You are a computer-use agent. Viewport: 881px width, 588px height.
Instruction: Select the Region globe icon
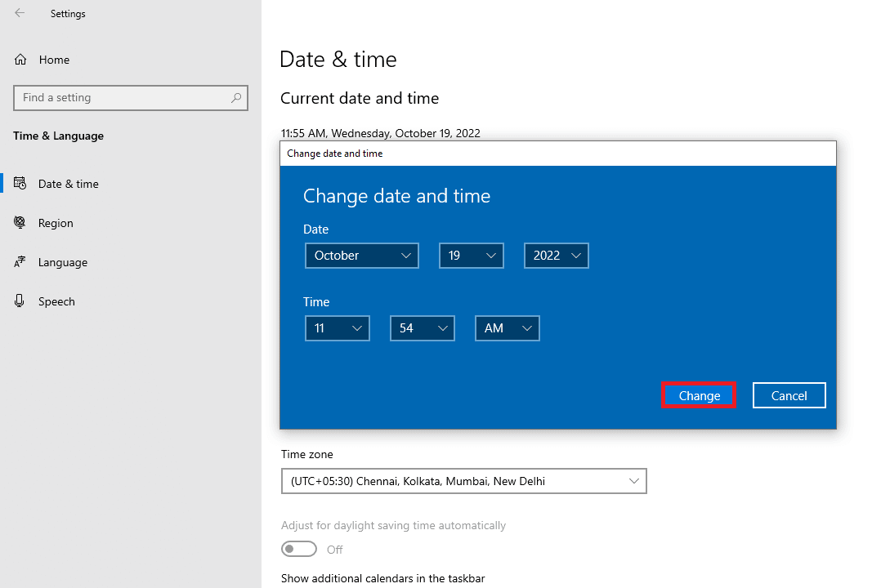(x=20, y=222)
